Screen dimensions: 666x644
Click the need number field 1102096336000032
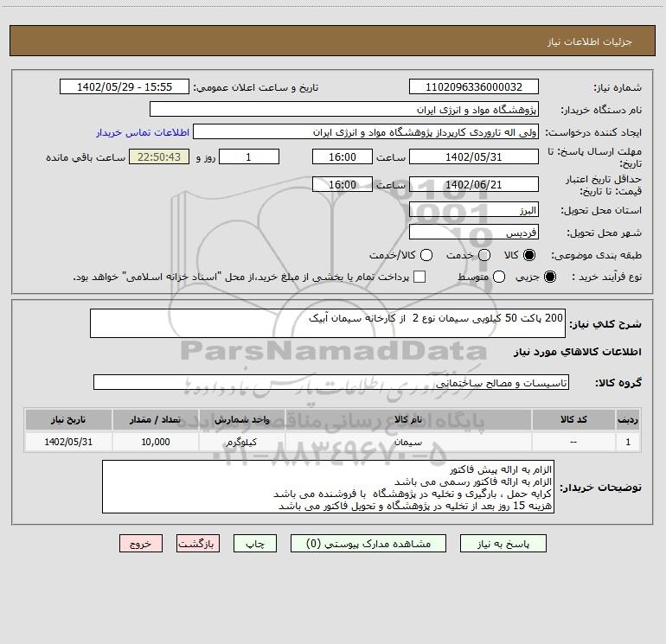tap(474, 87)
